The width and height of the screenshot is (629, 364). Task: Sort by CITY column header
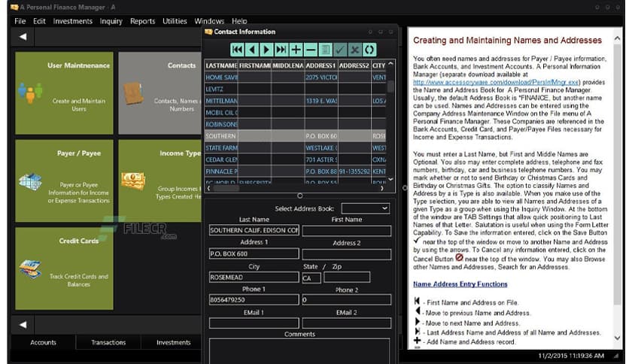(x=378, y=65)
